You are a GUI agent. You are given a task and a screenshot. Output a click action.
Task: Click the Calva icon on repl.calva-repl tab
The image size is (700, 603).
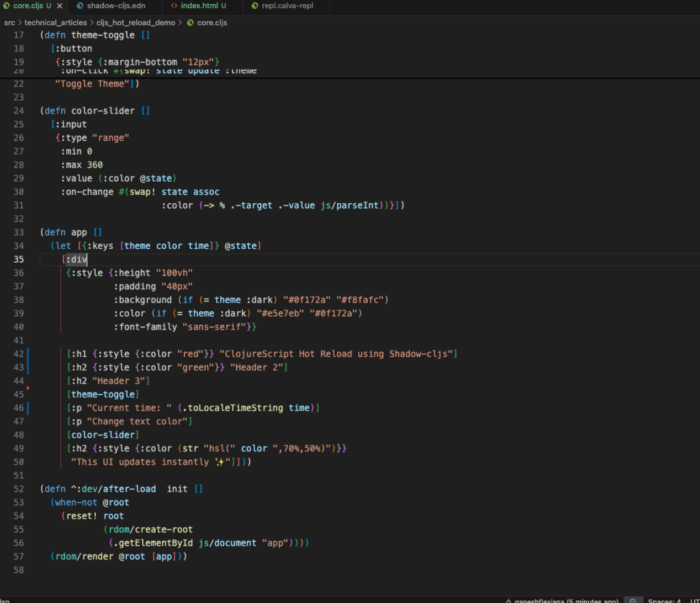pyautogui.click(x=254, y=6)
